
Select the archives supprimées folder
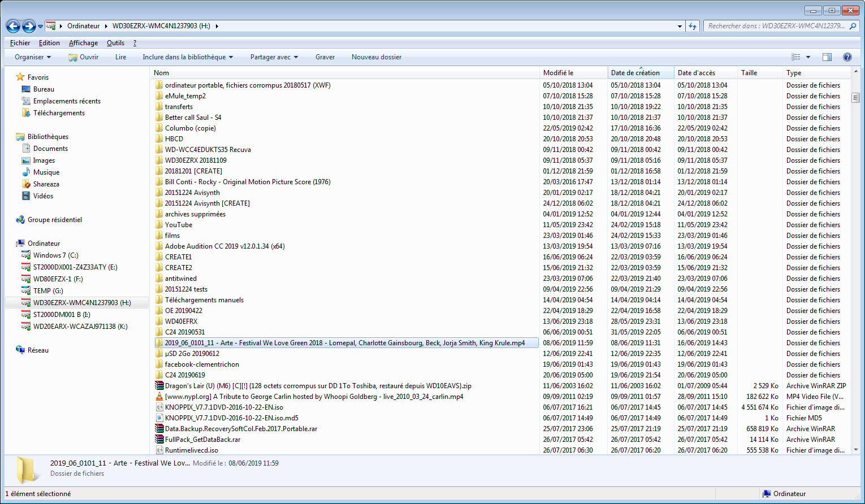tap(195, 214)
